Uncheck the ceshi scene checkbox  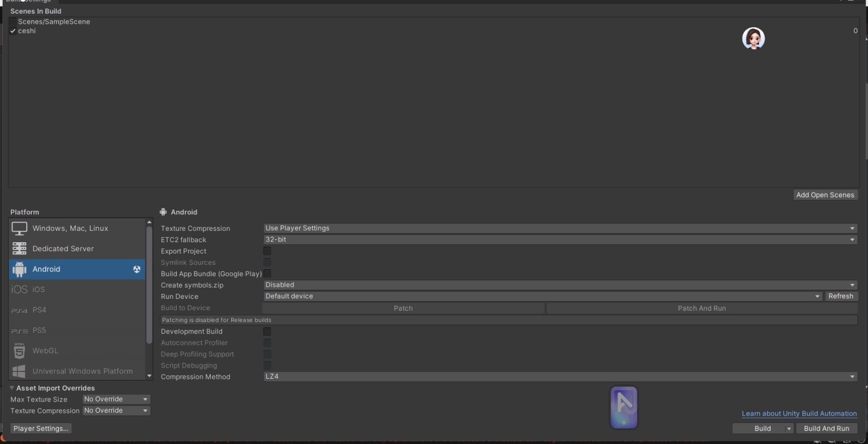coord(13,31)
